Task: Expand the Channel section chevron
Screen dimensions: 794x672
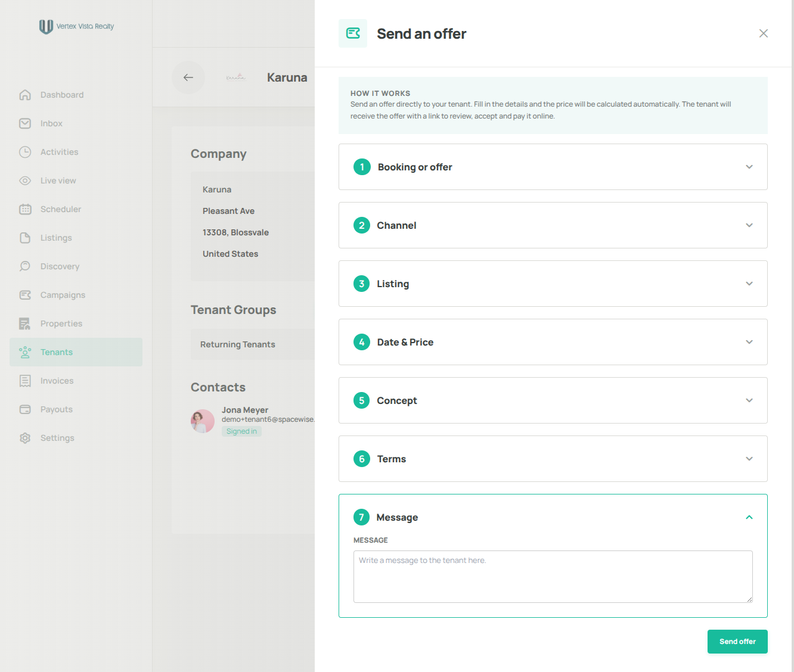Action: (x=749, y=225)
